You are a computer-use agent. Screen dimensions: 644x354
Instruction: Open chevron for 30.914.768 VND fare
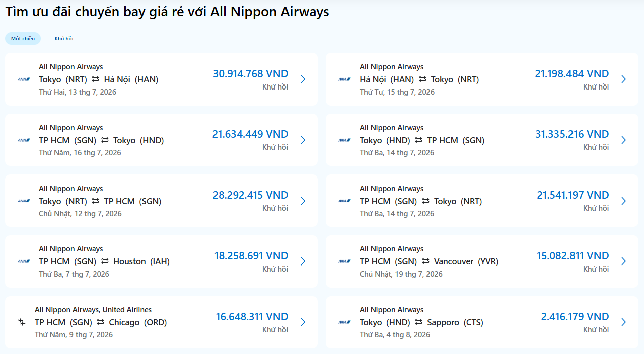[x=303, y=79]
